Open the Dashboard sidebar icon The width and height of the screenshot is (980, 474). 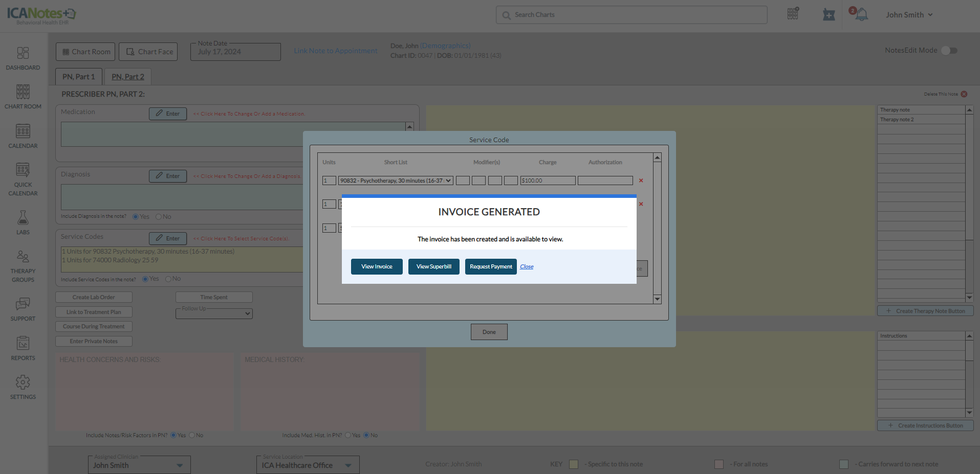coord(23,58)
